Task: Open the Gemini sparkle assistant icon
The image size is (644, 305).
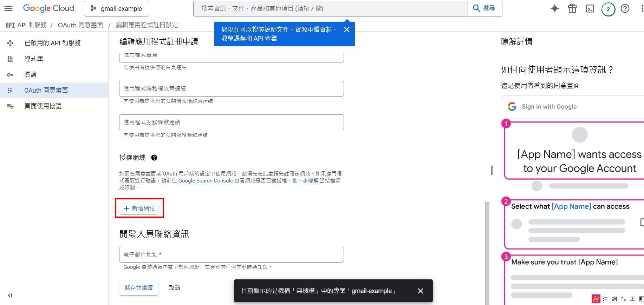Action: [554, 8]
